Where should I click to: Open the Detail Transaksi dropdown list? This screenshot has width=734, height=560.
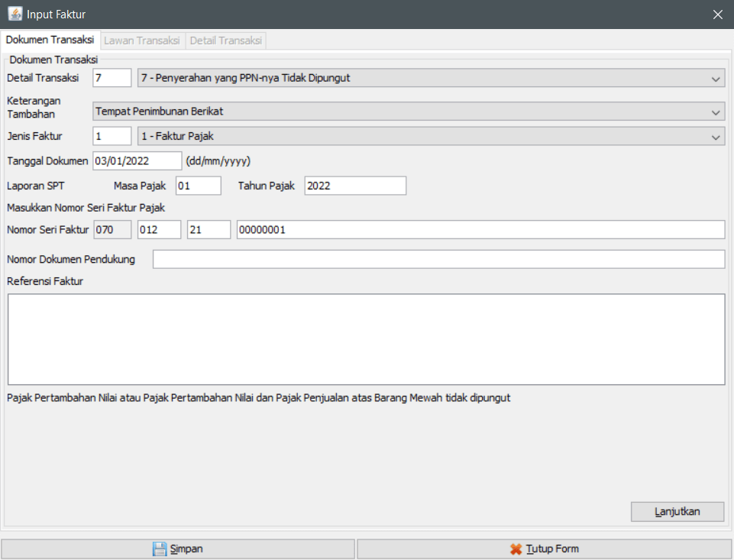click(x=431, y=78)
